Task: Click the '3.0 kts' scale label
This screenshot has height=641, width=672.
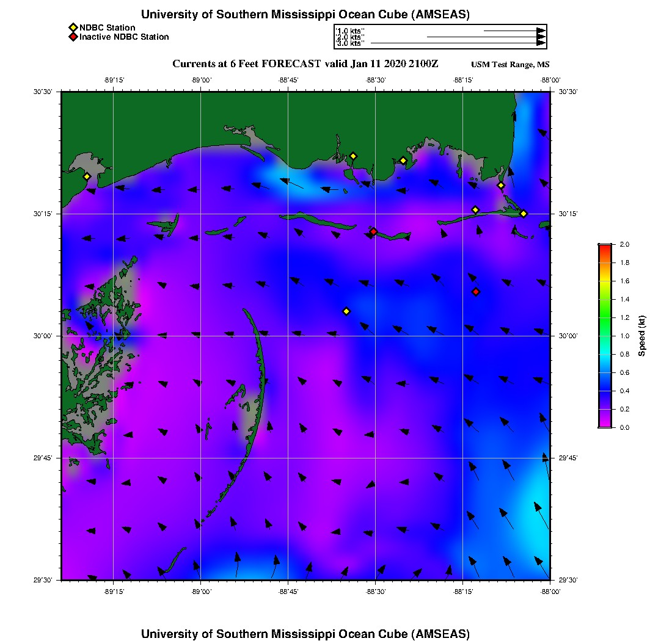Action: coord(350,43)
